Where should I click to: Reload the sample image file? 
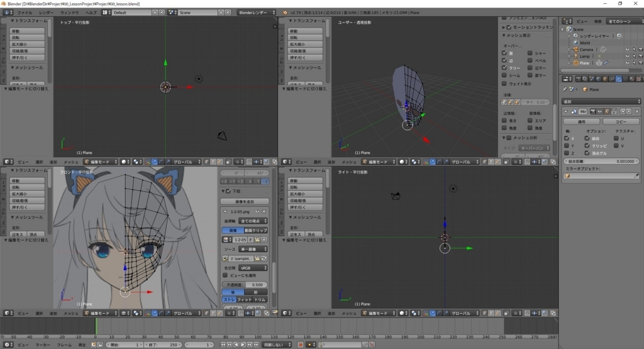pos(264,258)
